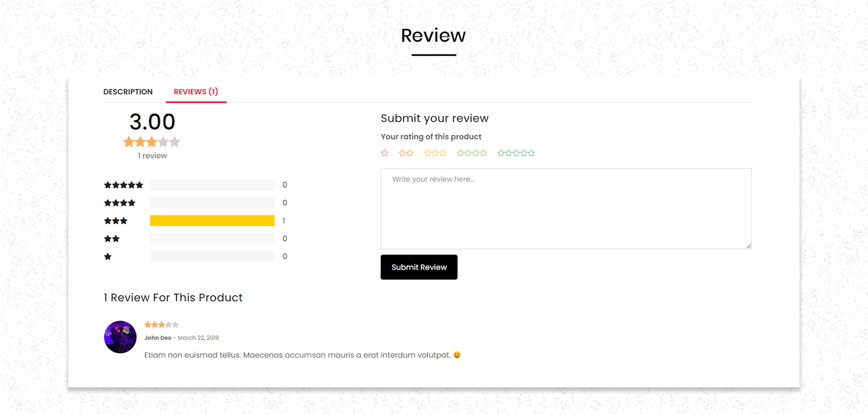
Task: Click the resize handle of review textarea
Action: click(749, 246)
